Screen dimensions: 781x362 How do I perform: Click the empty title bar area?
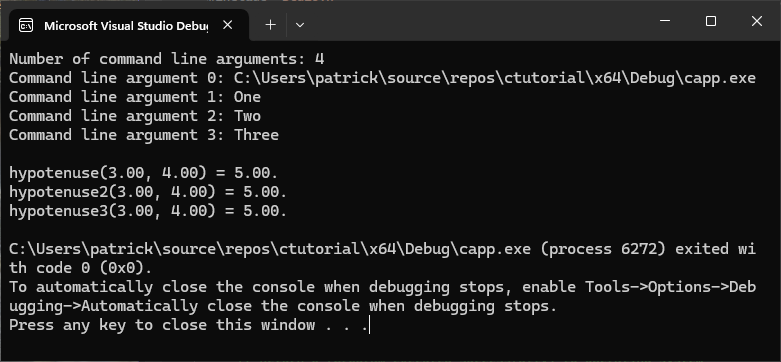pos(473,21)
